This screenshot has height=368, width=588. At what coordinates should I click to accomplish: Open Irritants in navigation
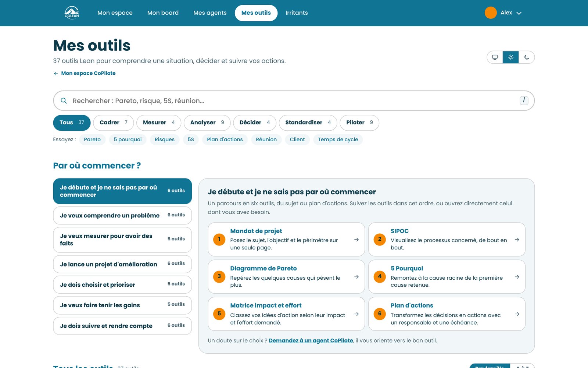pyautogui.click(x=297, y=13)
